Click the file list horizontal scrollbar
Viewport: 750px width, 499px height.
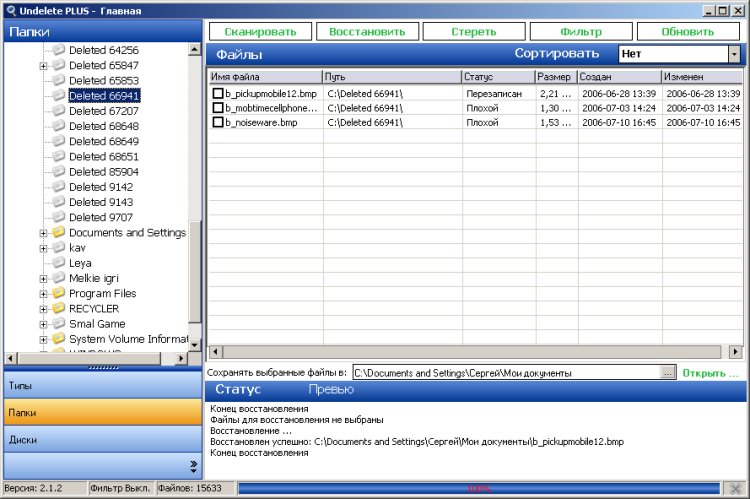472,352
